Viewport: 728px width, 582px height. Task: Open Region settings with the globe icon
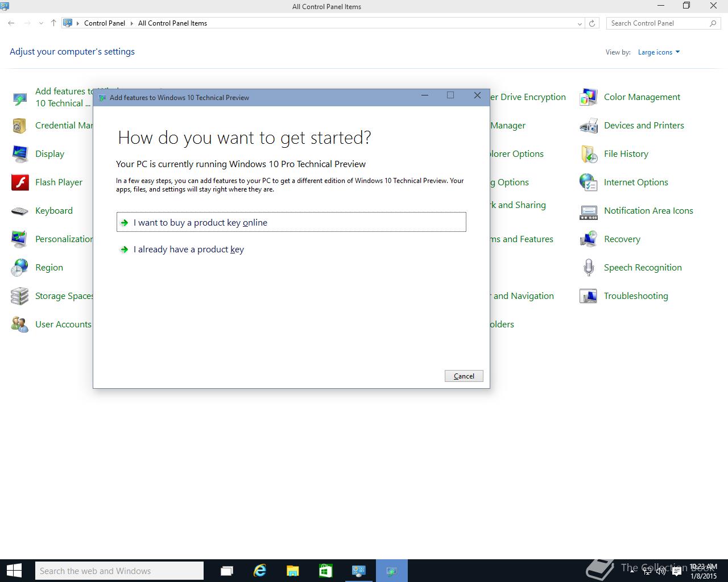pyautogui.click(x=38, y=268)
